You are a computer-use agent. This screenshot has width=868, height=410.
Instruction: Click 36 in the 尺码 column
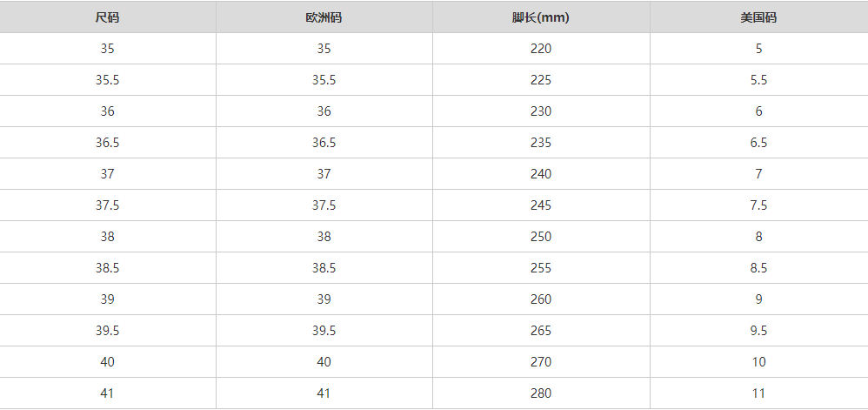(107, 111)
